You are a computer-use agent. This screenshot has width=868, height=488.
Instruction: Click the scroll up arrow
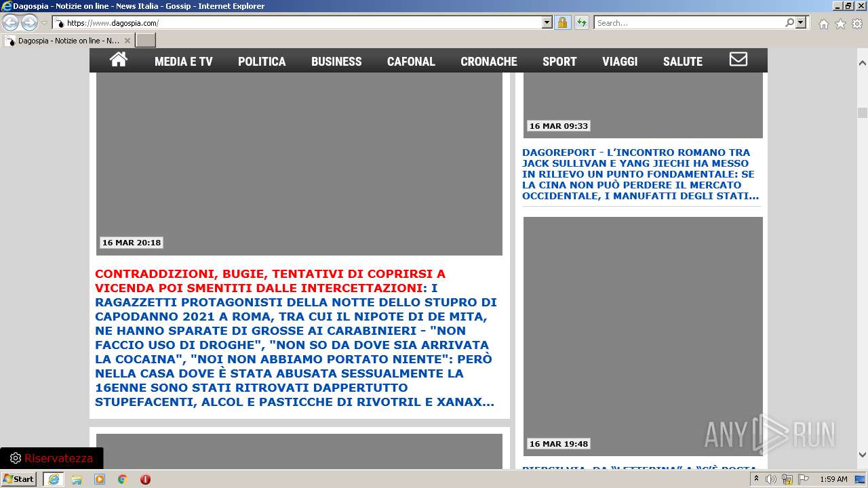click(863, 63)
